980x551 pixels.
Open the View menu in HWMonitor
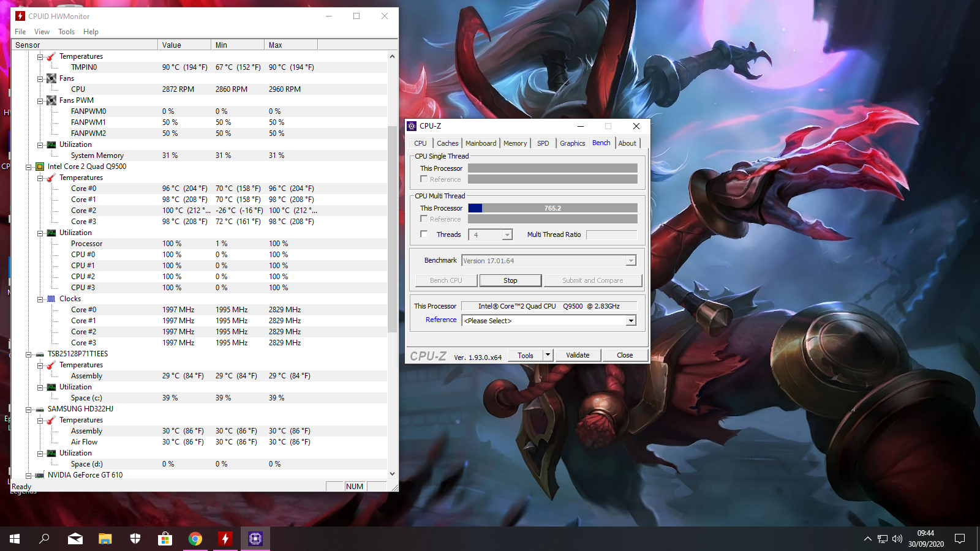(42, 32)
